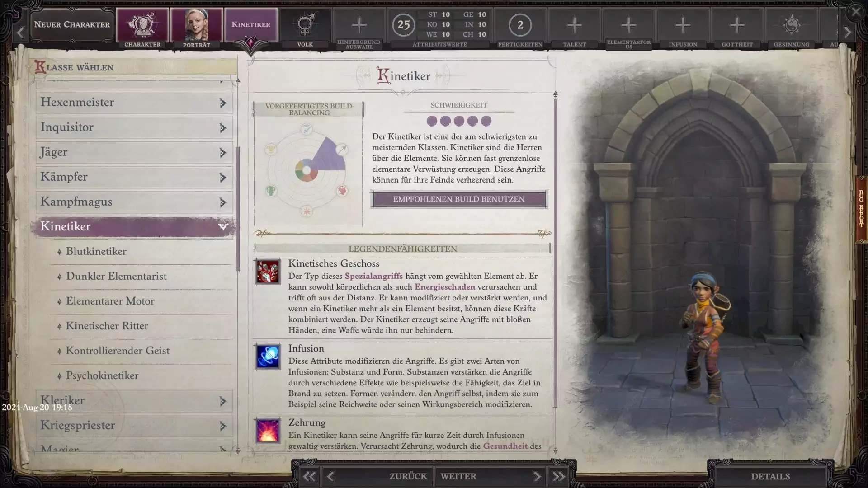Viewport: 868px width, 488px height.
Task: Click the description scroll-down arrow
Action: pyautogui.click(x=556, y=450)
